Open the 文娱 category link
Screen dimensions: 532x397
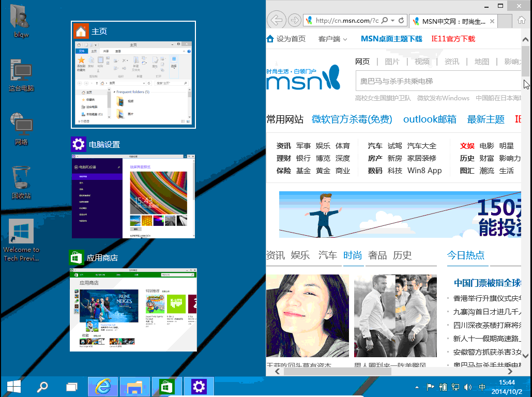[467, 146]
